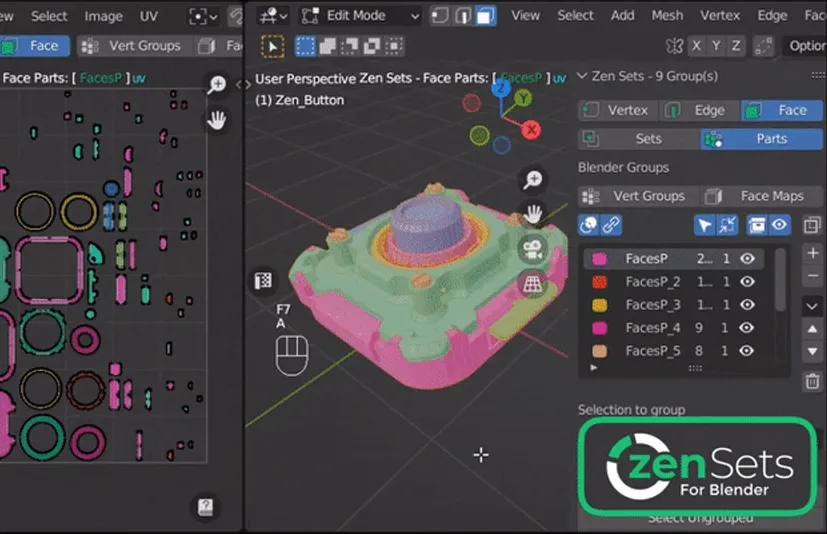Viewport: 827px width, 534px height.
Task: Open the Edge menu
Action: click(x=772, y=16)
